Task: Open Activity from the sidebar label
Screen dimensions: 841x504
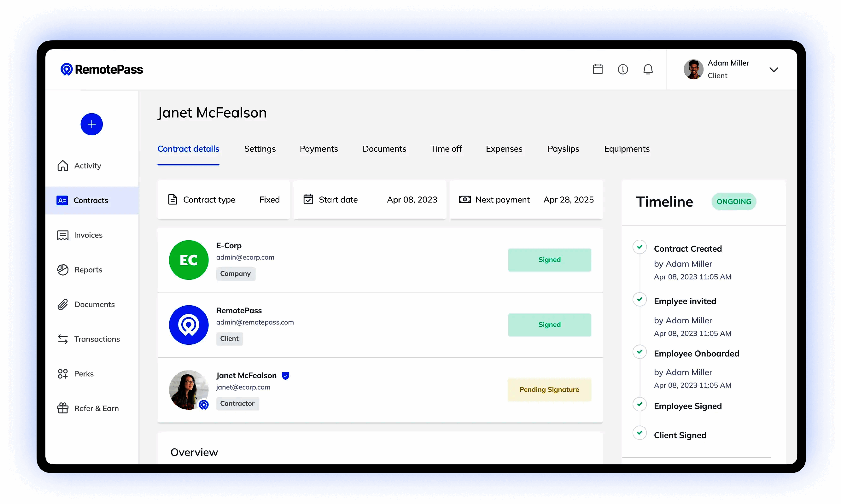Action: 88,166
